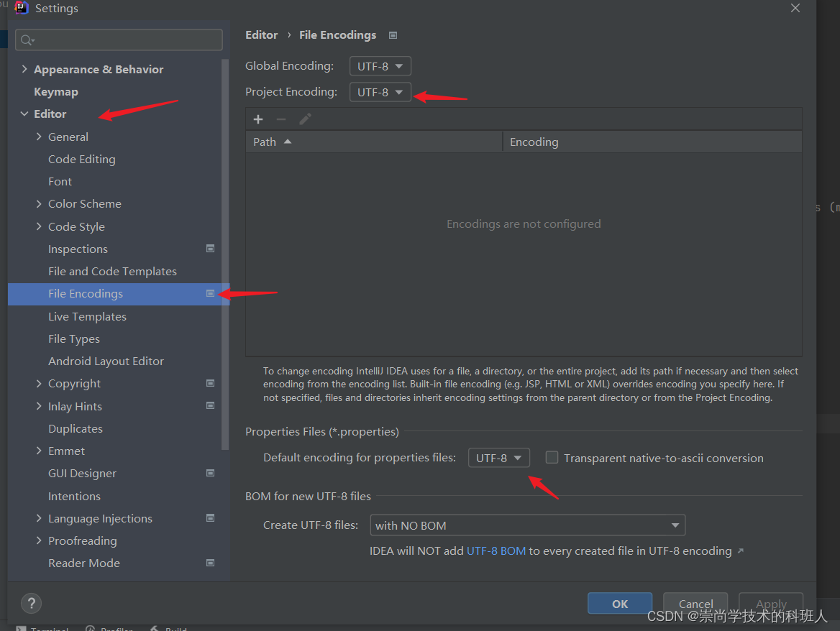Screen dimensions: 840x631
Task: Collapse the Editor section
Action: [x=24, y=114]
